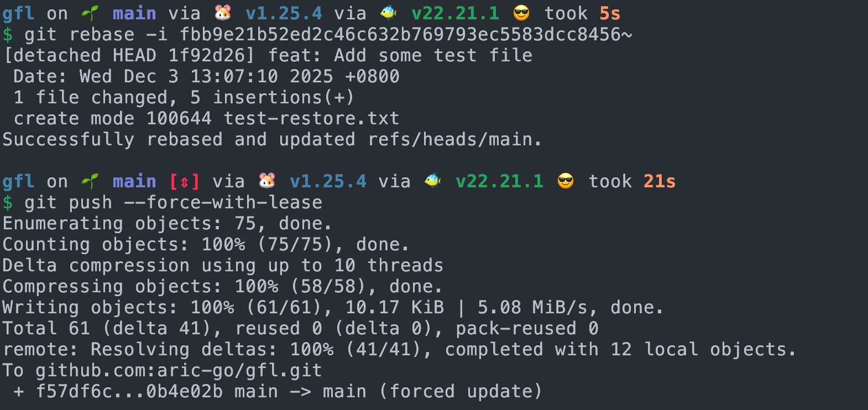Image resolution: width=868 pixels, height=410 pixels.
Task: Click the fish icon before v22.21.1 in first prompt
Action: 389,13
